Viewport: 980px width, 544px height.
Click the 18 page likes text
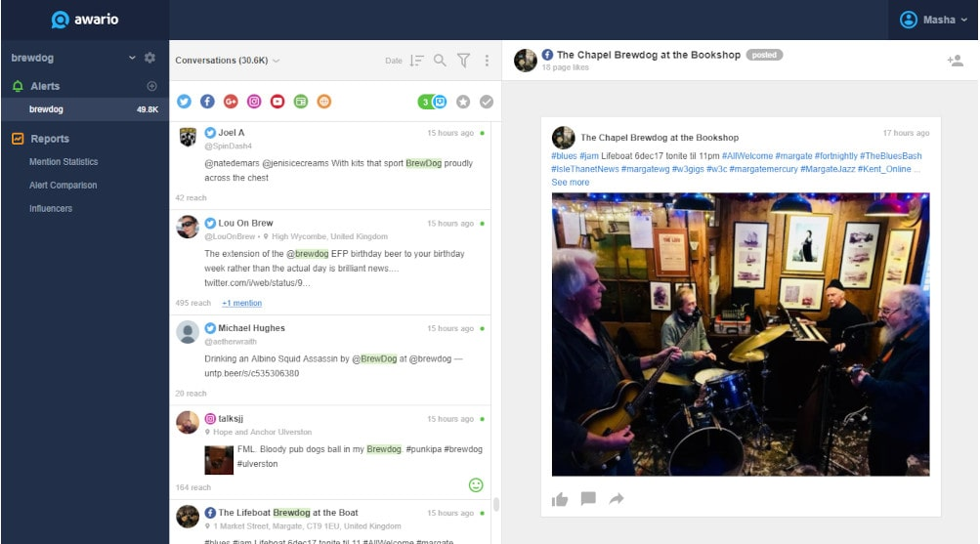click(565, 67)
